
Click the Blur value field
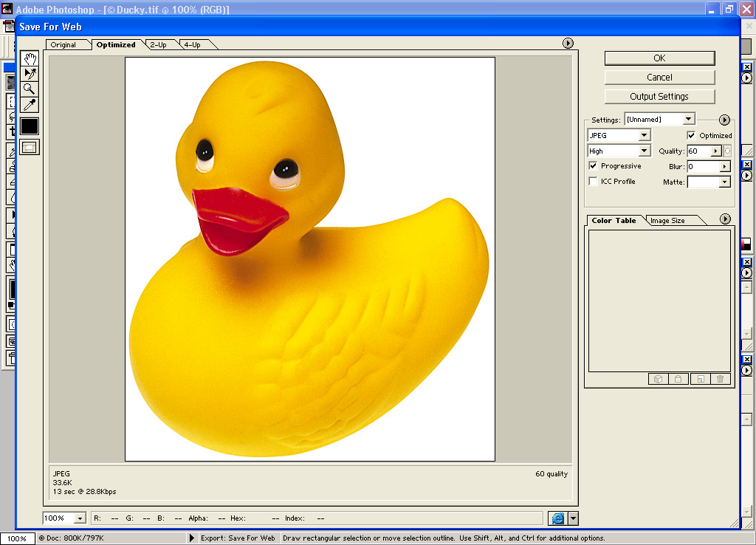pyautogui.click(x=703, y=166)
